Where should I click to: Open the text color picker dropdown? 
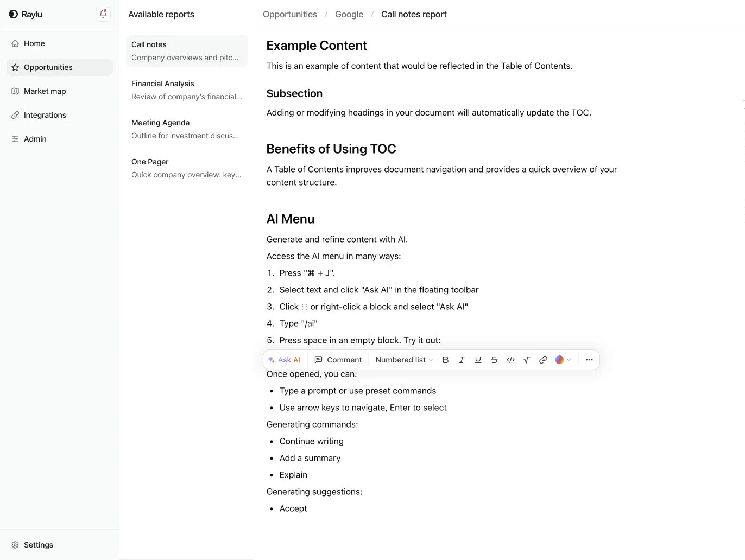tap(563, 360)
